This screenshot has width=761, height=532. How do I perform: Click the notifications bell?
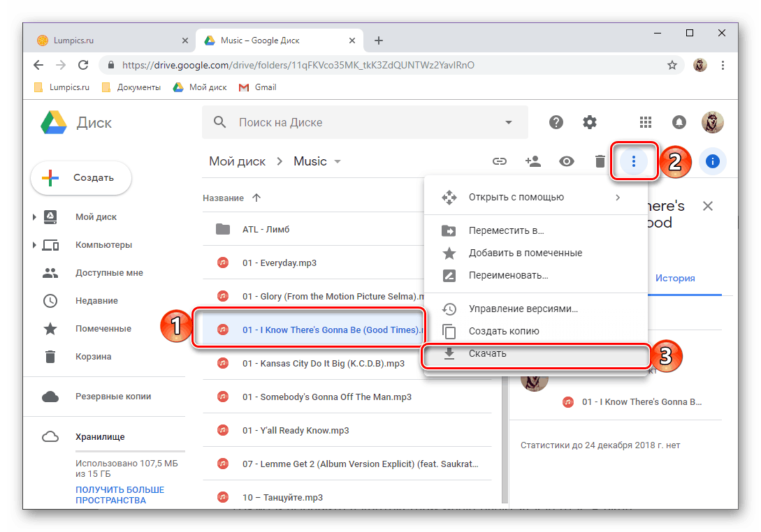pos(679,122)
